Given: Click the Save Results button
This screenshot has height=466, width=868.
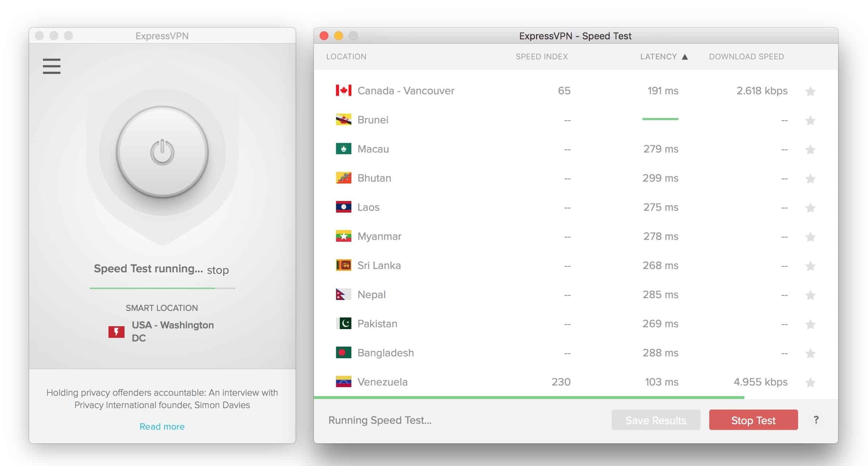Looking at the screenshot, I should tap(655, 420).
